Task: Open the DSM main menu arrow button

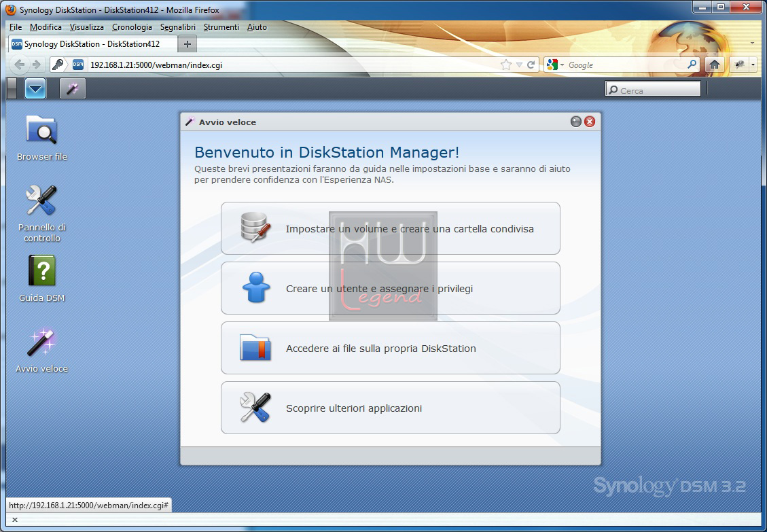Action: (x=35, y=88)
